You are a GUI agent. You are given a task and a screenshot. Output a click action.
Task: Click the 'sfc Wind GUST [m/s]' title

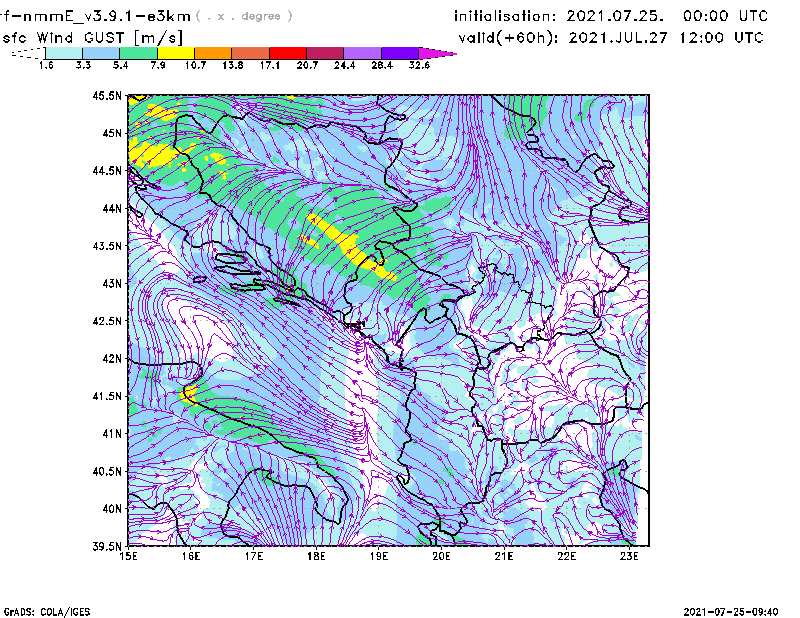point(92,38)
